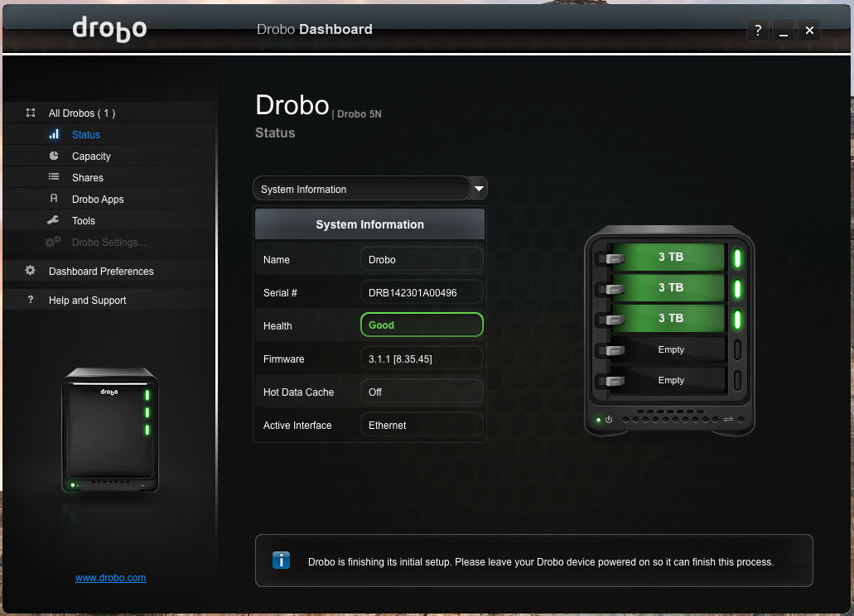Click the Tools wrench icon
Image resolution: width=854 pixels, height=616 pixels.
54,220
